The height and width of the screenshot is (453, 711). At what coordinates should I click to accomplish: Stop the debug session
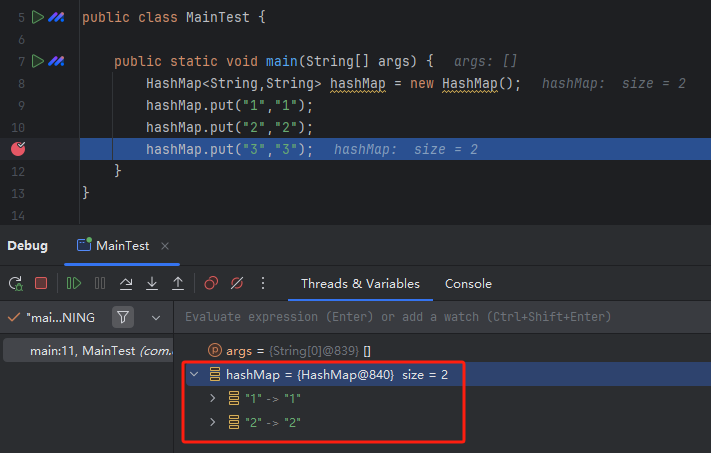click(41, 284)
